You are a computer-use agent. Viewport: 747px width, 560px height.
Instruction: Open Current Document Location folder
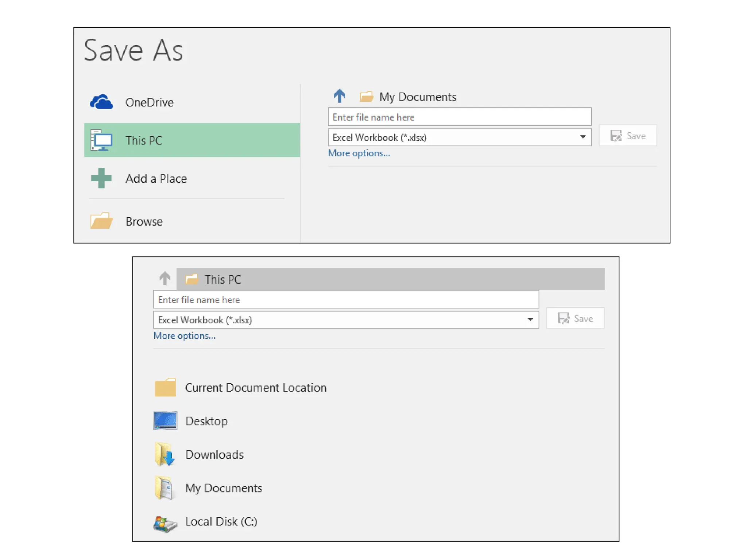coord(255,388)
